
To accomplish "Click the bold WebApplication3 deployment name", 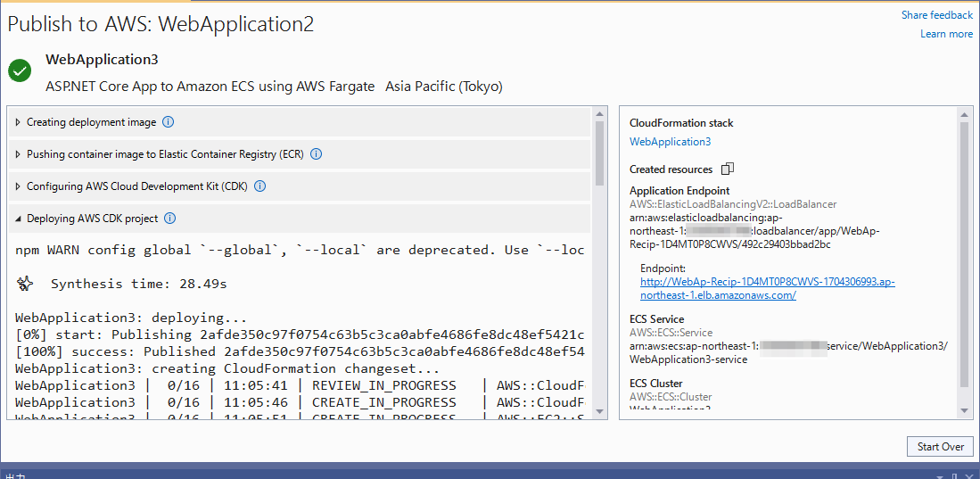I will (x=102, y=60).
